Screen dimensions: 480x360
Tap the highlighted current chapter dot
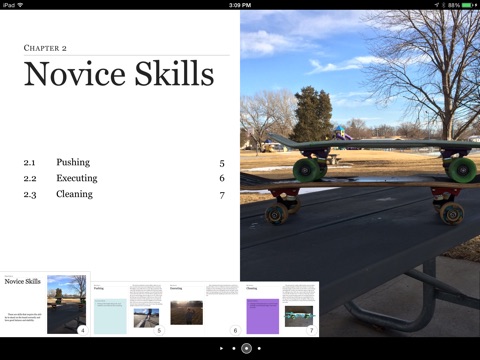click(x=246, y=348)
